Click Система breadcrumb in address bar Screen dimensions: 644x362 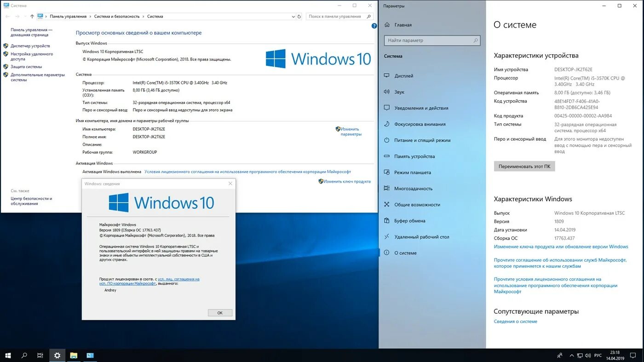click(155, 17)
